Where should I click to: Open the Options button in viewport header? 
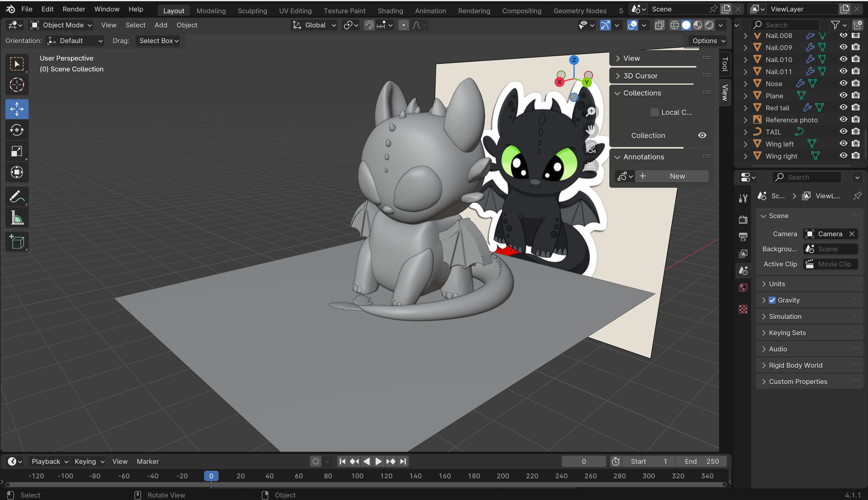(706, 40)
